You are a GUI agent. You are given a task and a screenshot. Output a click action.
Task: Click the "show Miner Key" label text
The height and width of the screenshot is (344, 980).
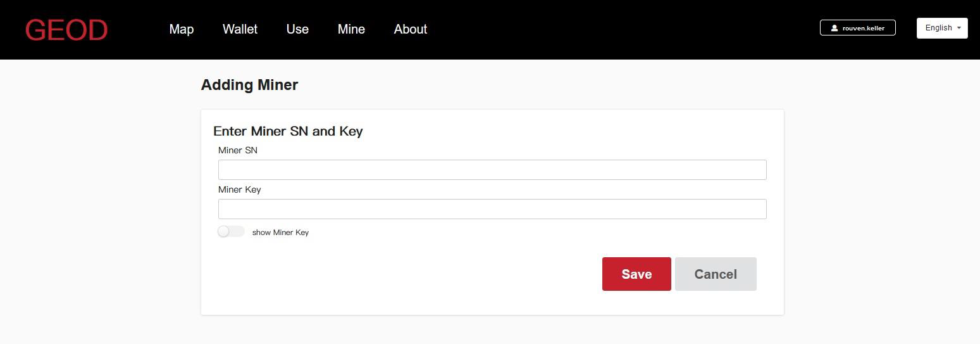pyautogui.click(x=280, y=233)
